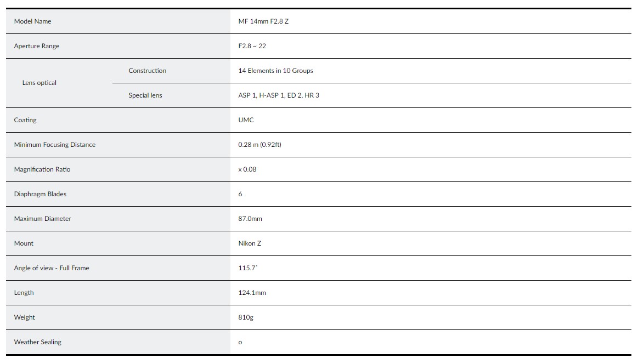This screenshot has height=364, width=638.
Task: Click the F2.8 ~ 22 aperture value
Action: 252,46
